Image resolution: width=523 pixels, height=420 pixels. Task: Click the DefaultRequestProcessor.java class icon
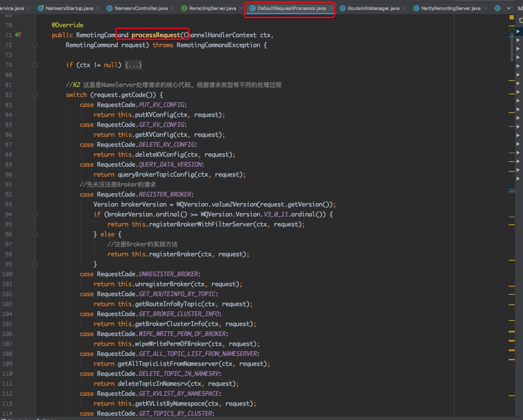tap(253, 8)
